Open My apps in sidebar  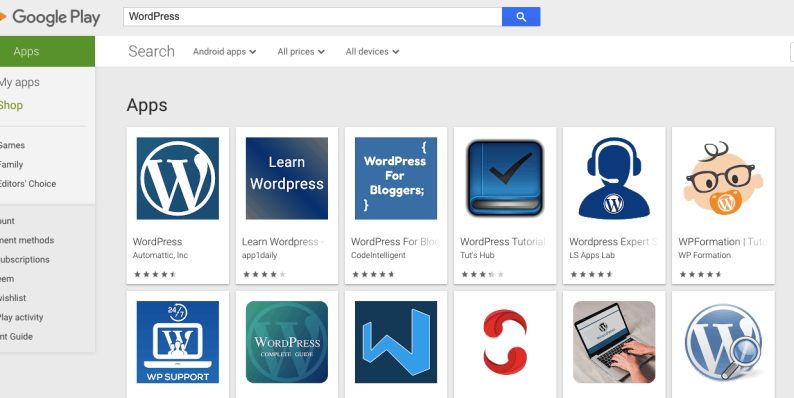coord(20,82)
